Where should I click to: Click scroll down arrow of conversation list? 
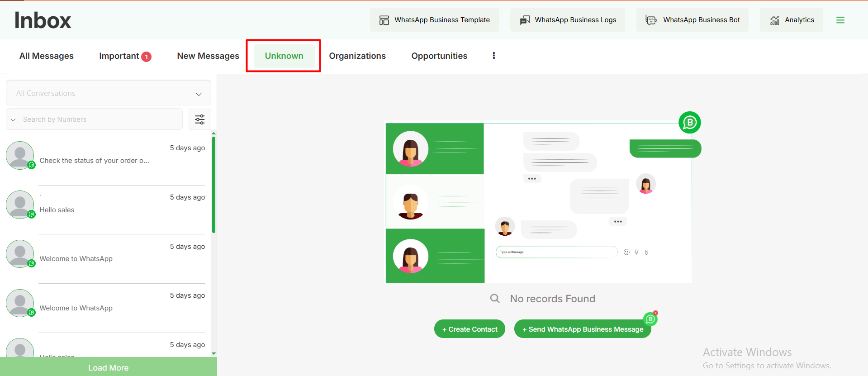(x=213, y=353)
